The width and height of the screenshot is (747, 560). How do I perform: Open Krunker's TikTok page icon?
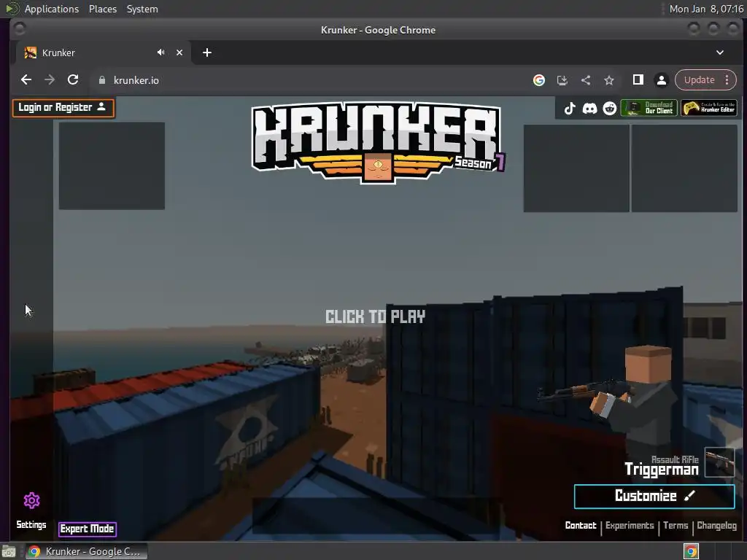(x=569, y=109)
